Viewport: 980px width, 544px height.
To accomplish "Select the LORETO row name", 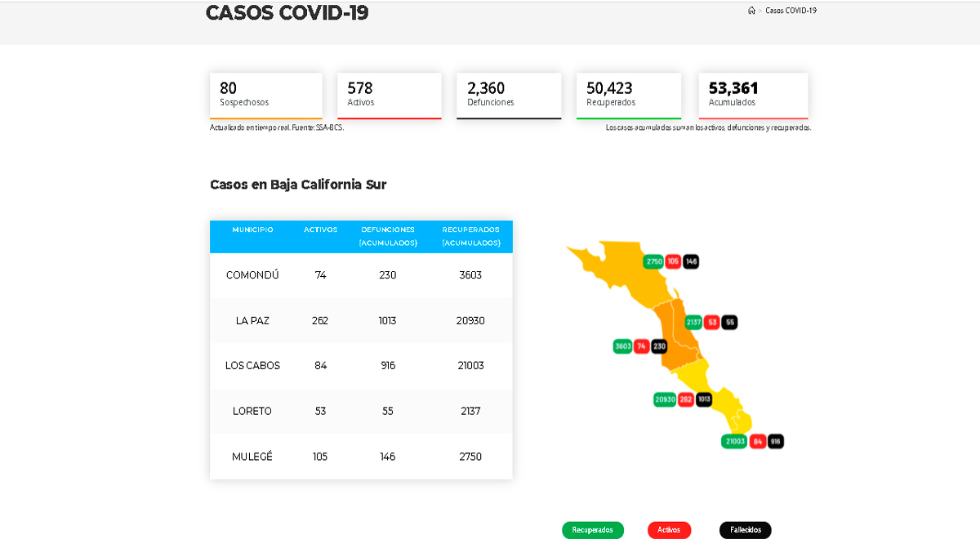I will 252,411.
